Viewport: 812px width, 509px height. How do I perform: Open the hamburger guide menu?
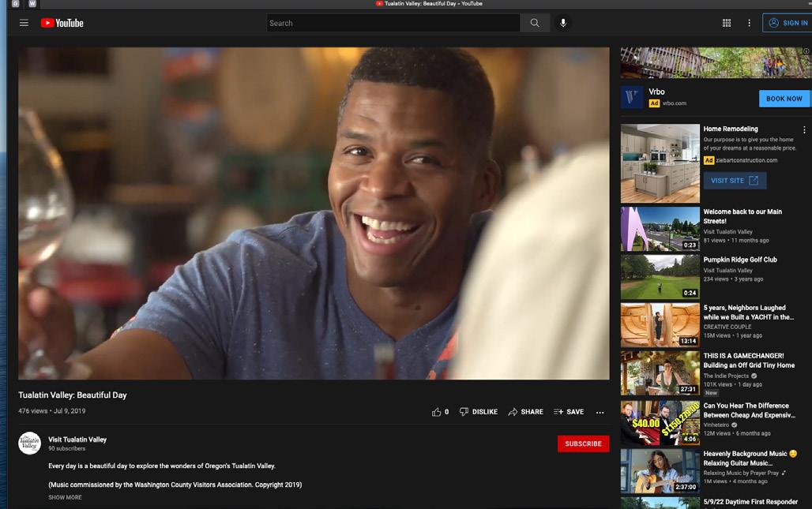[24, 23]
